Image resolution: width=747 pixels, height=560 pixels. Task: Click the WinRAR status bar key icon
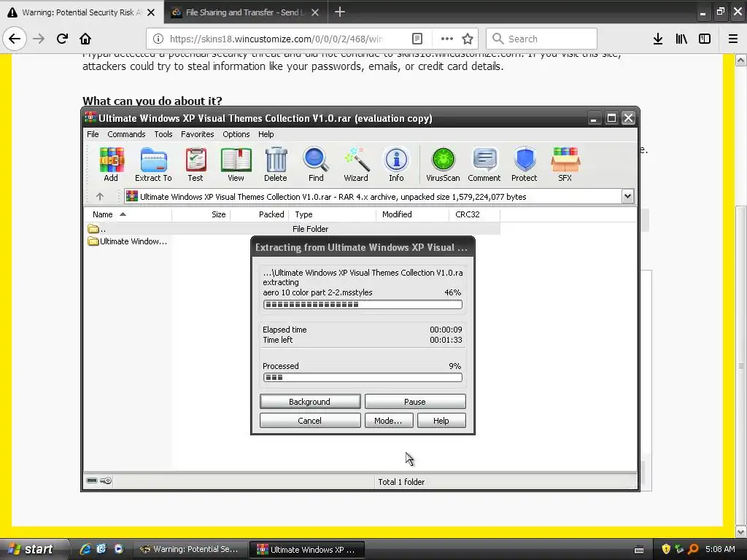[x=107, y=481]
